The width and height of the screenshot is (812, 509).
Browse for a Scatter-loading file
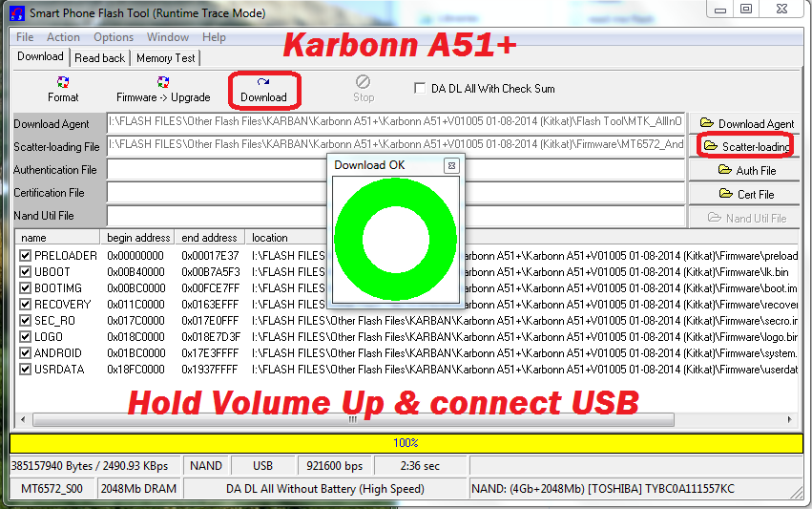(x=744, y=146)
